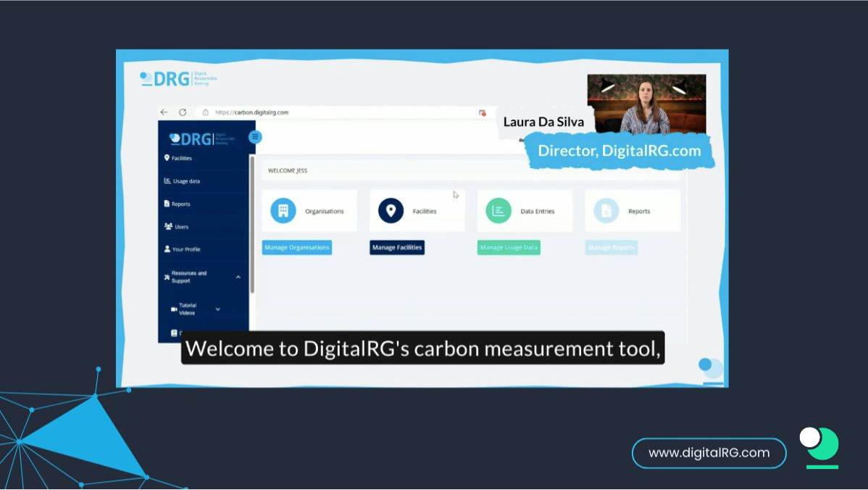Image resolution: width=868 pixels, height=490 pixels.
Task: Open Your Profile in the sidebar
Action: [185, 249]
